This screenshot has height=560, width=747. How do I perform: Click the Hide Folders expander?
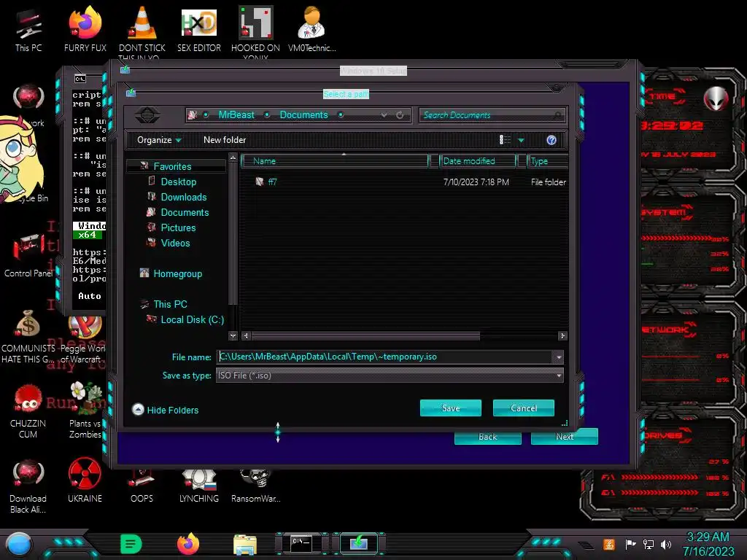click(165, 410)
